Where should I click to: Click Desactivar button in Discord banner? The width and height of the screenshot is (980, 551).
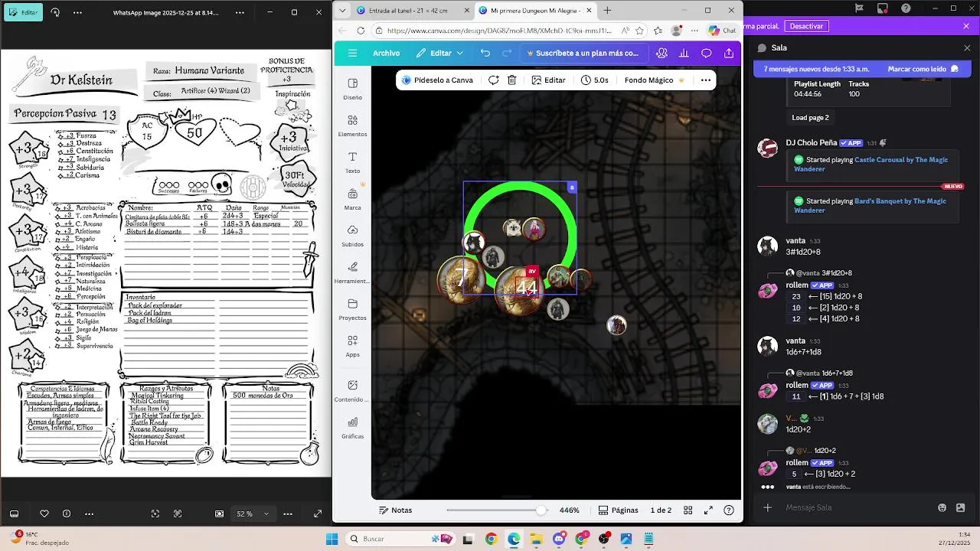(806, 26)
